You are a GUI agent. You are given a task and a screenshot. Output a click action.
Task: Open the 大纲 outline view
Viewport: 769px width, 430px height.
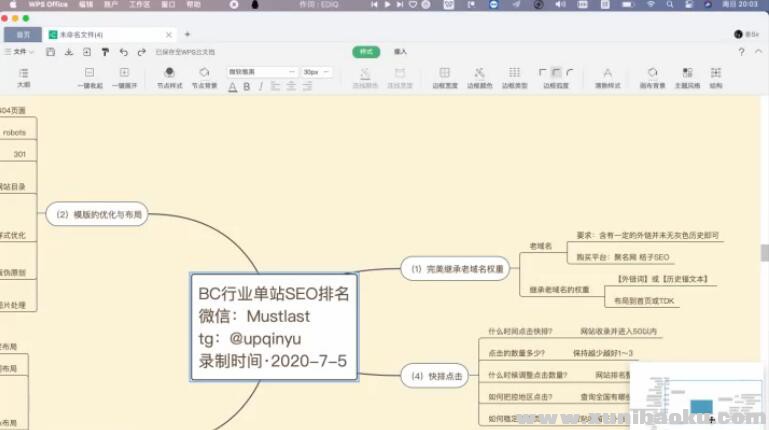pos(24,77)
